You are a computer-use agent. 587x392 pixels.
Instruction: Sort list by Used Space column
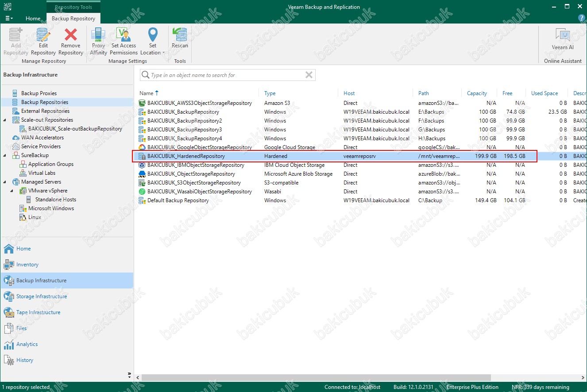tap(545, 93)
